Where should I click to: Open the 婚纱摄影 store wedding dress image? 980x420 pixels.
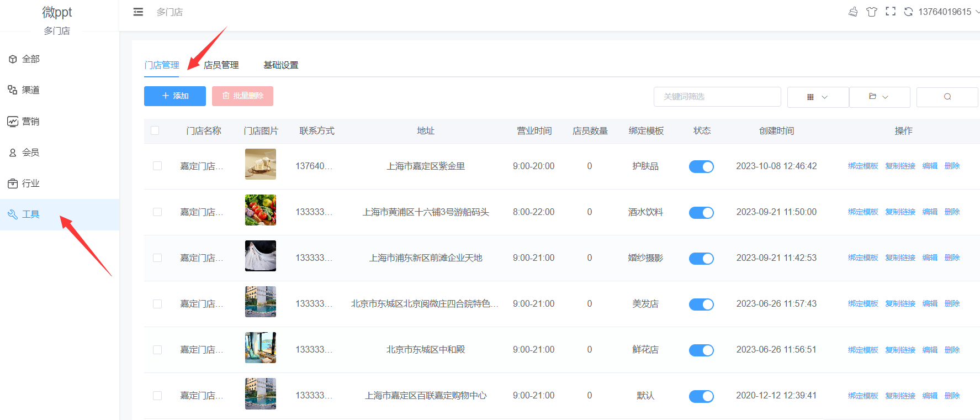point(261,256)
